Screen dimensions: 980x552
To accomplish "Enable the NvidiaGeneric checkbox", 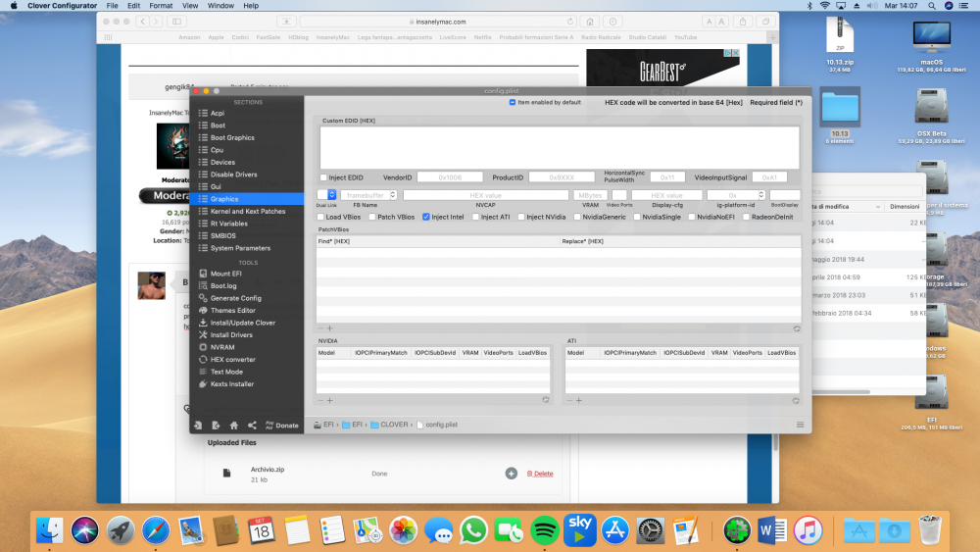I will tap(577, 217).
